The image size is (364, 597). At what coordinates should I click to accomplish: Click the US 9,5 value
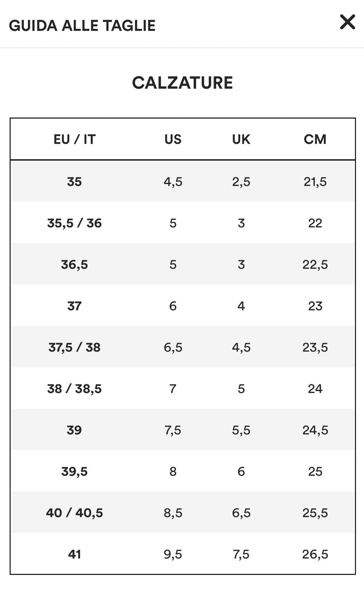(x=173, y=554)
